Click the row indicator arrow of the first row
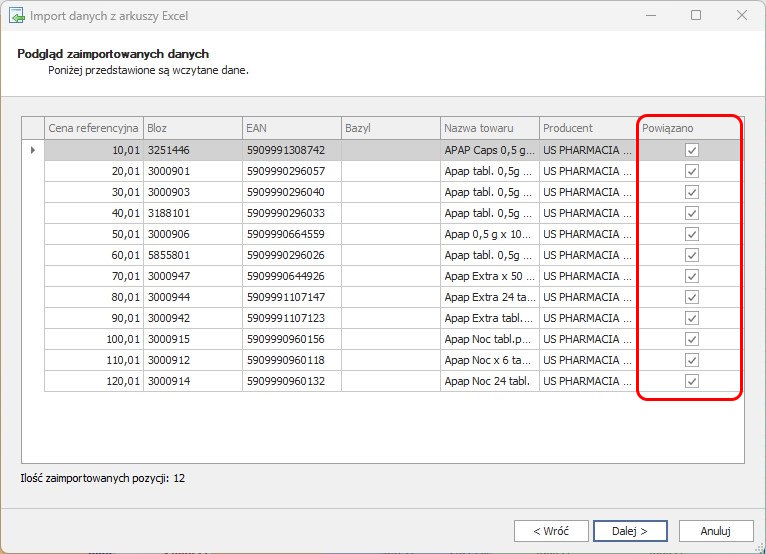The height and width of the screenshot is (554, 766). [x=33, y=150]
